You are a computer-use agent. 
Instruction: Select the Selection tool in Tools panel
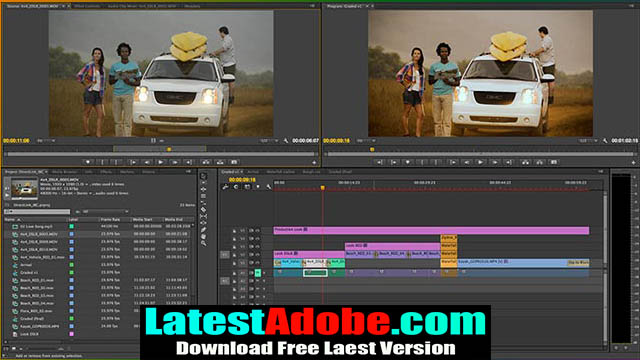pos(203,176)
